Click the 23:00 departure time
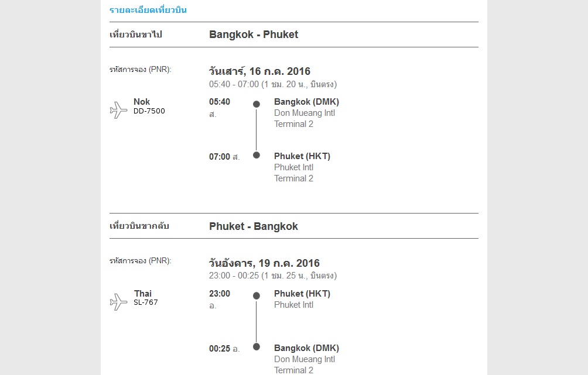 [x=220, y=294]
